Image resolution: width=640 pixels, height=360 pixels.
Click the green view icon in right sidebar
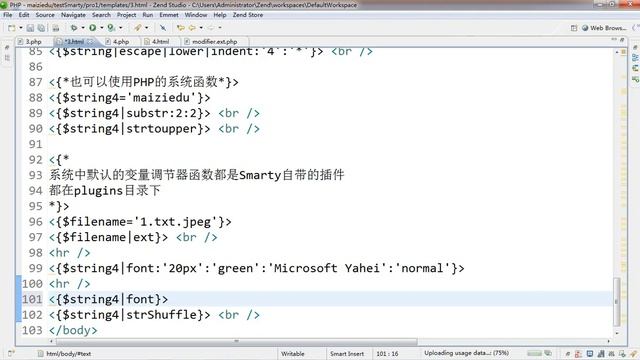click(635, 79)
